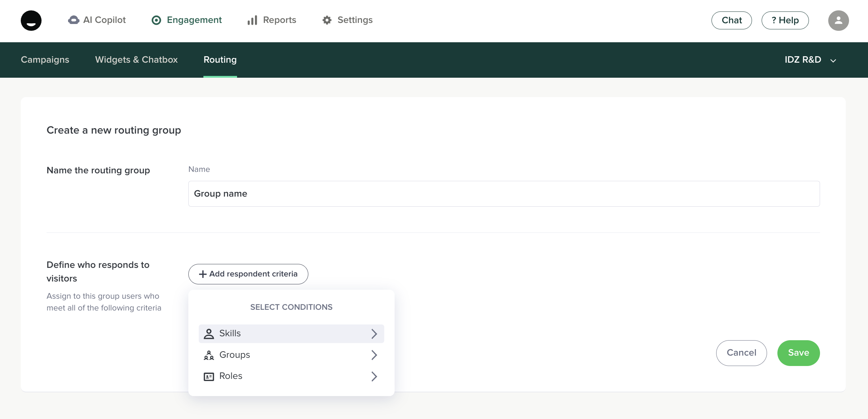Select the Routing tab
This screenshot has height=419, width=868.
coord(220,60)
